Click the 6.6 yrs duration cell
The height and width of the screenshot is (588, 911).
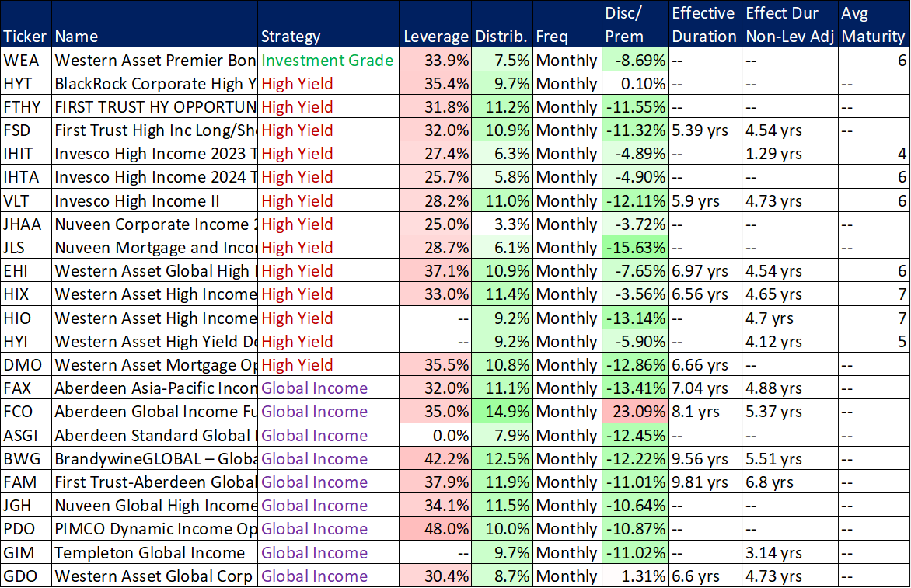click(705, 576)
